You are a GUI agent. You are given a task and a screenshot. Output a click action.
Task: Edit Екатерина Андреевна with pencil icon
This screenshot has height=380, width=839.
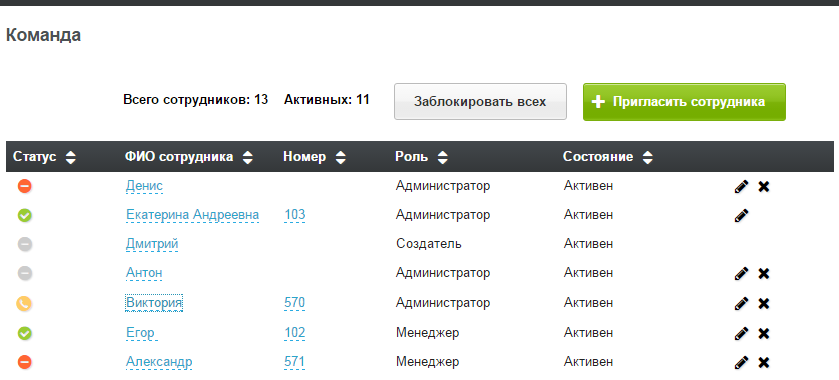[741, 216]
